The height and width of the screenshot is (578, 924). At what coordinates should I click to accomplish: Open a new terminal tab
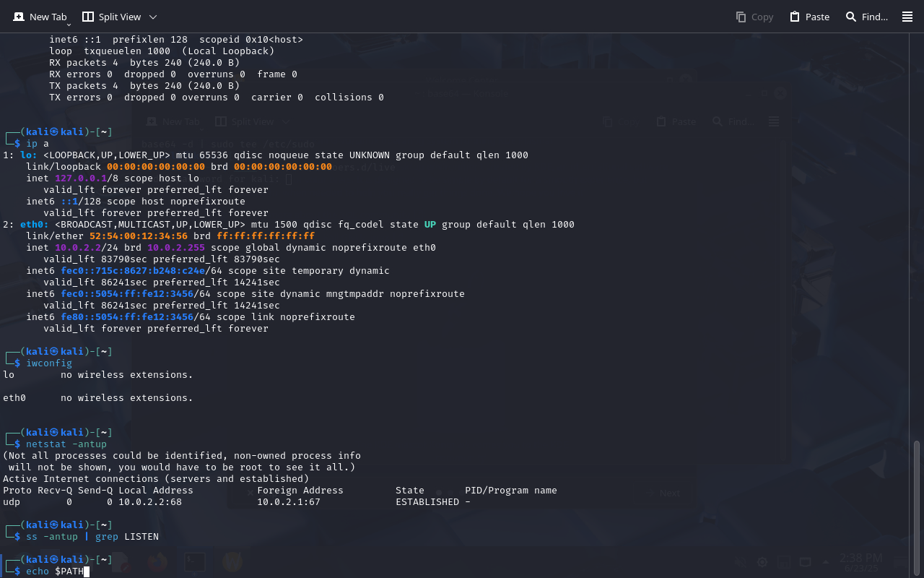click(40, 17)
